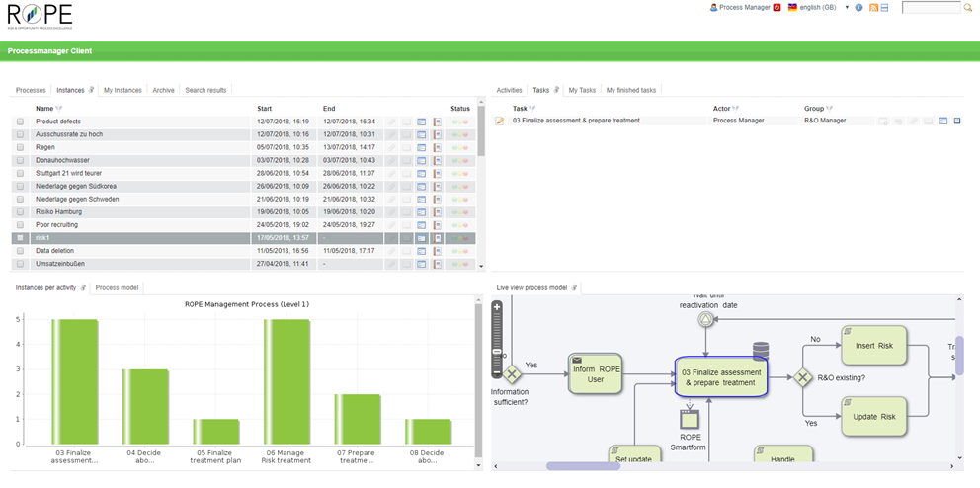Switch to the My Instances tab

pyautogui.click(x=122, y=90)
